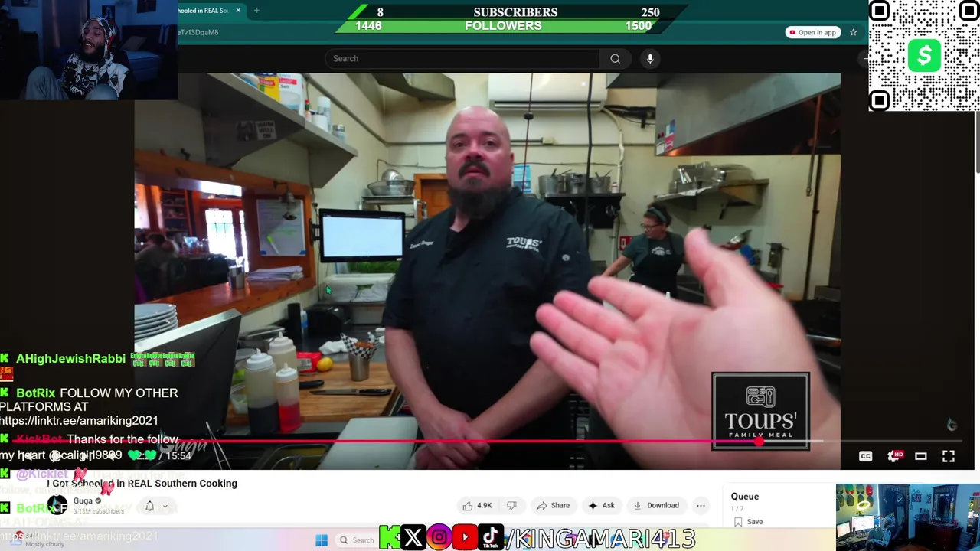The width and height of the screenshot is (980, 551).
Task: Save the Queue with the bookmark icon
Action: [x=748, y=522]
